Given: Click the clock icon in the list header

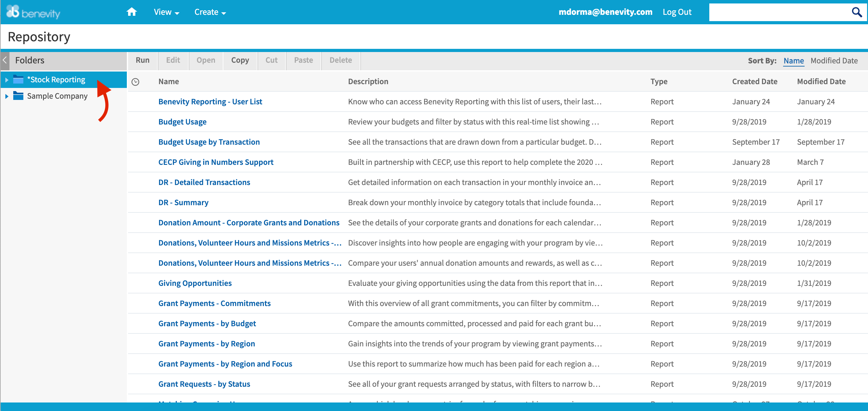Looking at the screenshot, I should (x=136, y=81).
